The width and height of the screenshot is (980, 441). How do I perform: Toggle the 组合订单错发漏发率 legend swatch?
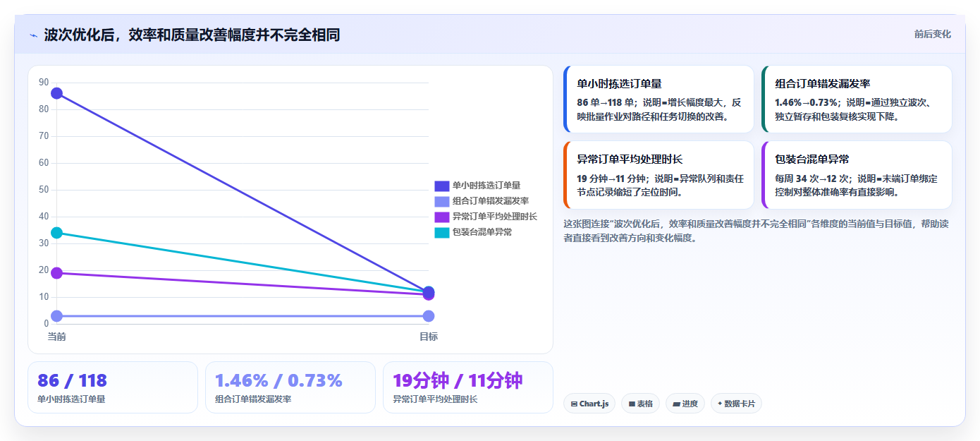441,201
